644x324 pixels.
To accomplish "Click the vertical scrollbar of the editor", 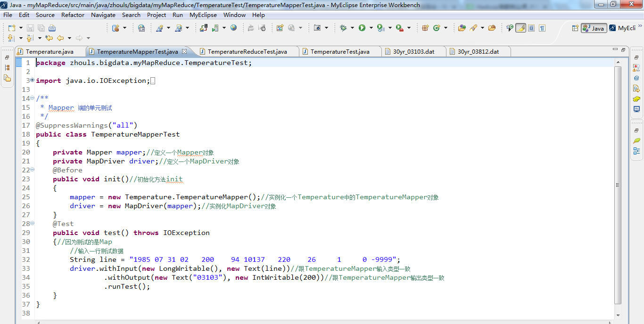I will pos(618,184).
